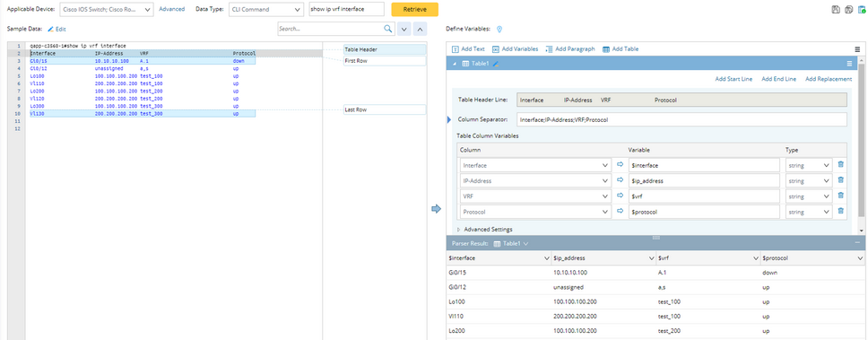The height and width of the screenshot is (340, 868).
Task: Click Edit for Sample Data
Action: 57,29
